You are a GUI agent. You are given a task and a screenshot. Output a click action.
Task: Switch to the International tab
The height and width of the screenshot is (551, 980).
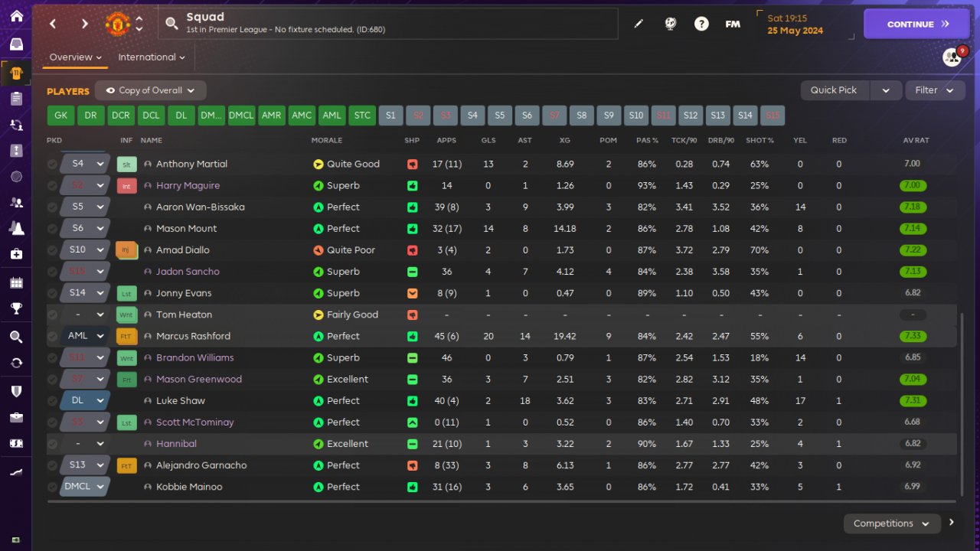(152, 57)
